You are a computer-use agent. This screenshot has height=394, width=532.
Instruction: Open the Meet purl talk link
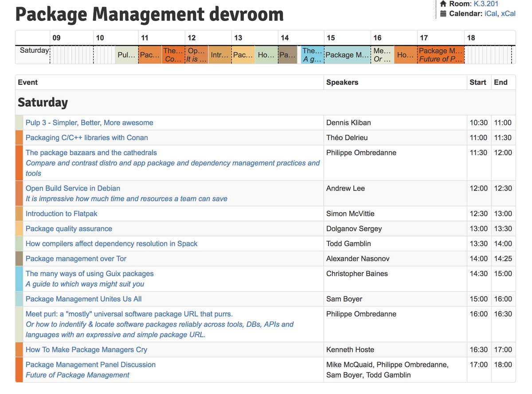point(129,314)
